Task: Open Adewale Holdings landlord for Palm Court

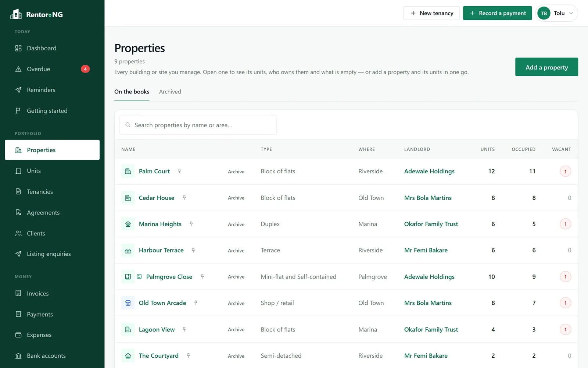Action: coord(429,171)
